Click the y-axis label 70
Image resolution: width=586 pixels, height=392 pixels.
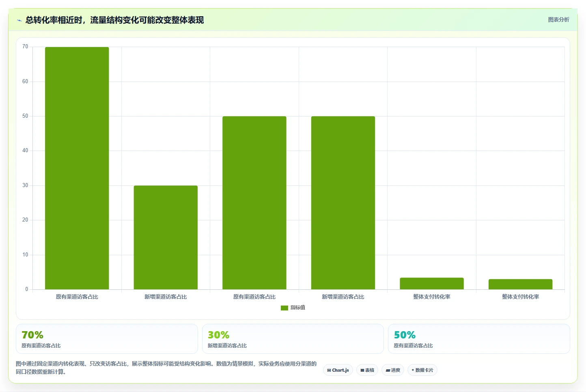pos(25,47)
